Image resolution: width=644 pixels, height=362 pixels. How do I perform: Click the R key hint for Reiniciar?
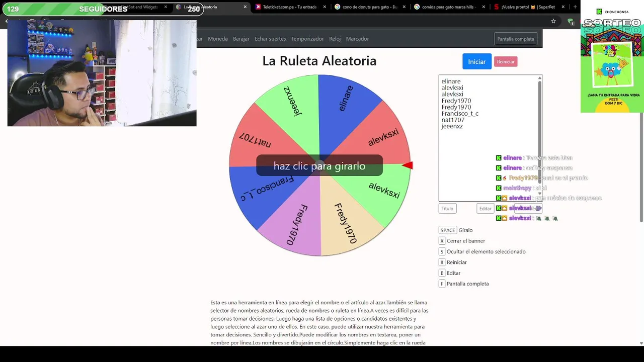click(442, 262)
